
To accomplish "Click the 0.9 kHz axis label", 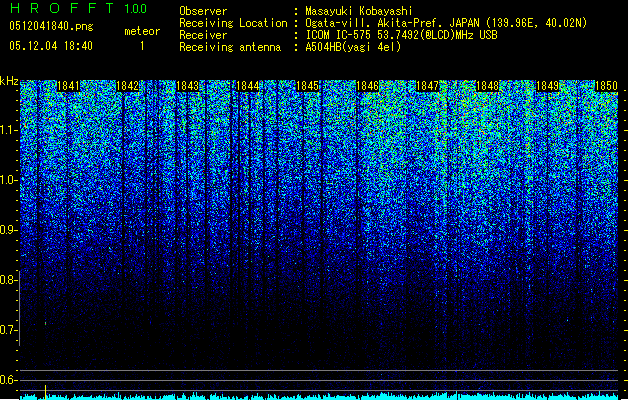I will [x=8, y=230].
